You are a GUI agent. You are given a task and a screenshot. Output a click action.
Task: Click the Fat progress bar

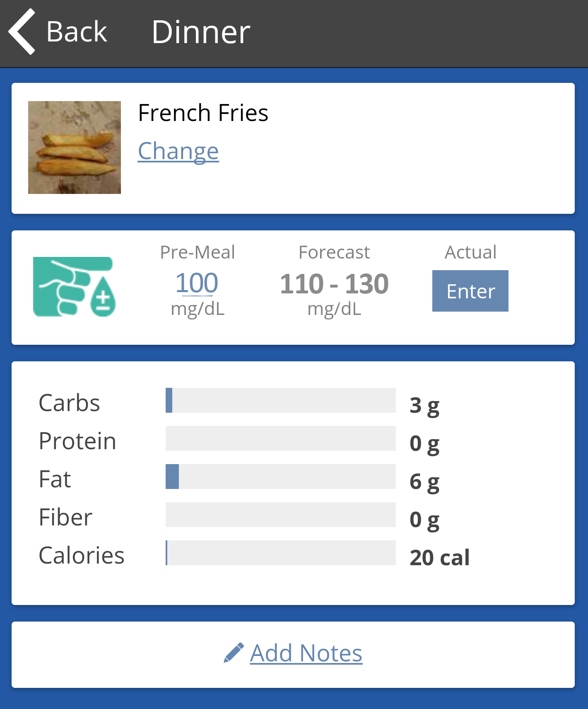[280, 477]
